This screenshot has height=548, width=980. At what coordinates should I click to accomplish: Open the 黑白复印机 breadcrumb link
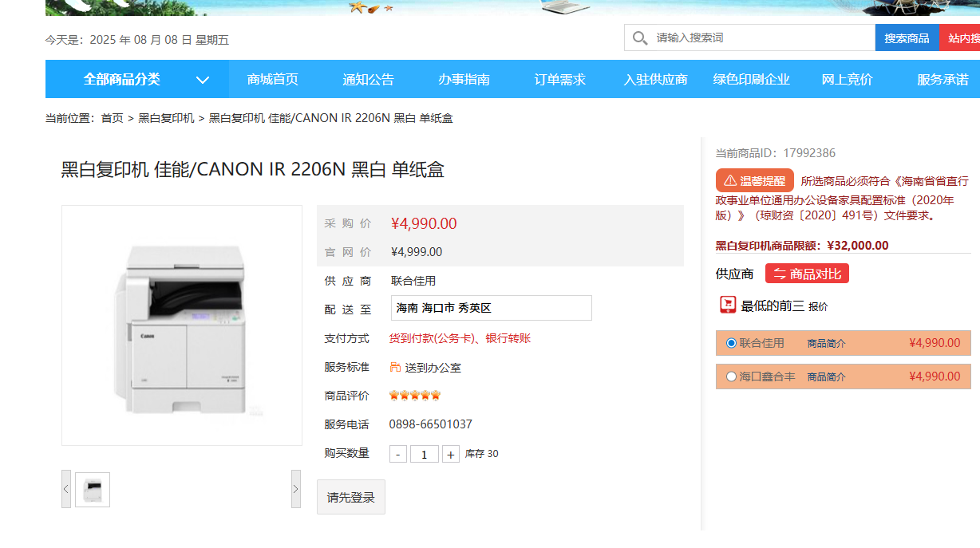point(166,118)
